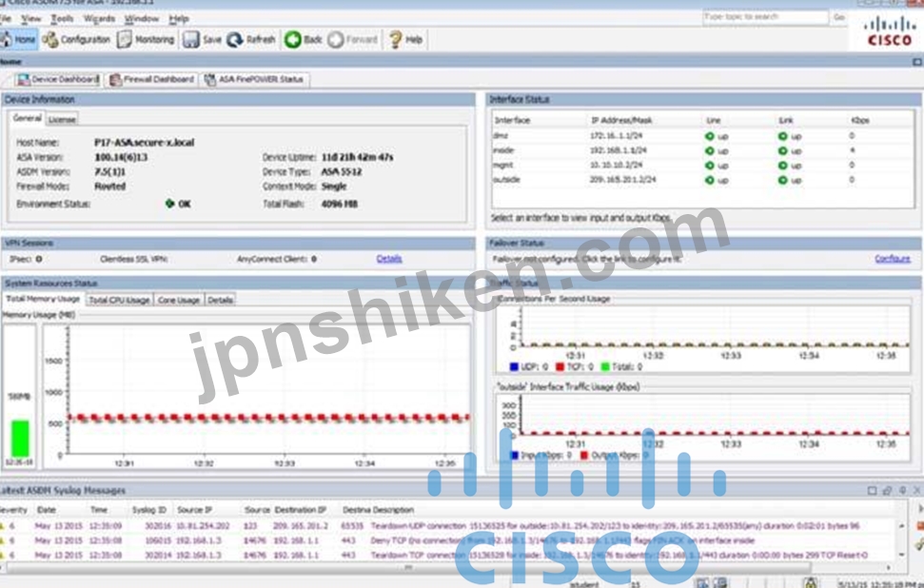Screen dimensions: 924x588
Task: Click the Destination IP column header
Action: [x=300, y=510]
